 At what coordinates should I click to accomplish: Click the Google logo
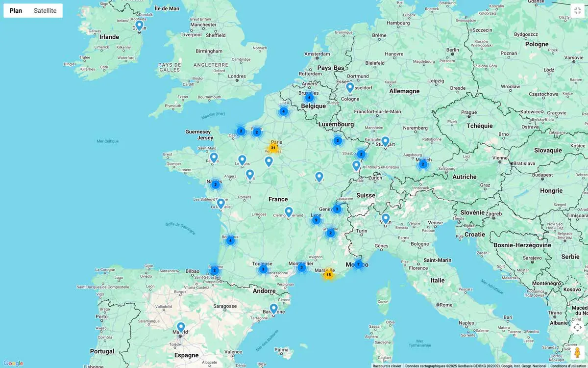13,363
